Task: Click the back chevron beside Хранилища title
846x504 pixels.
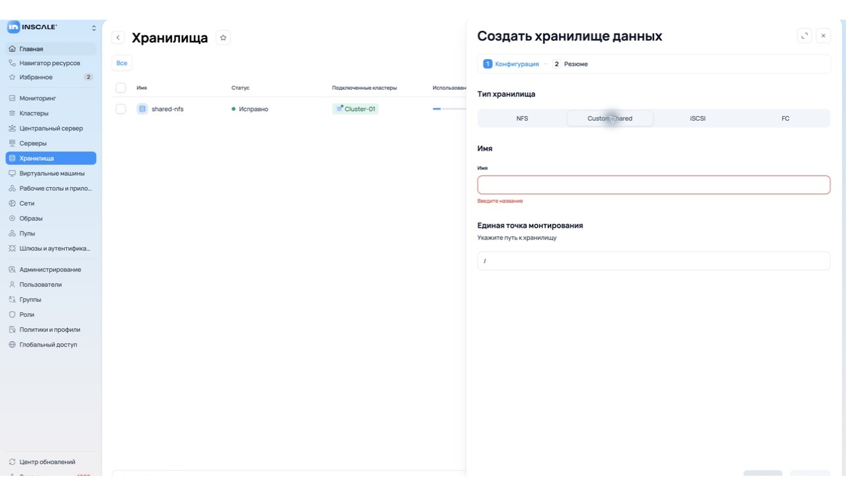Action: 118,38
